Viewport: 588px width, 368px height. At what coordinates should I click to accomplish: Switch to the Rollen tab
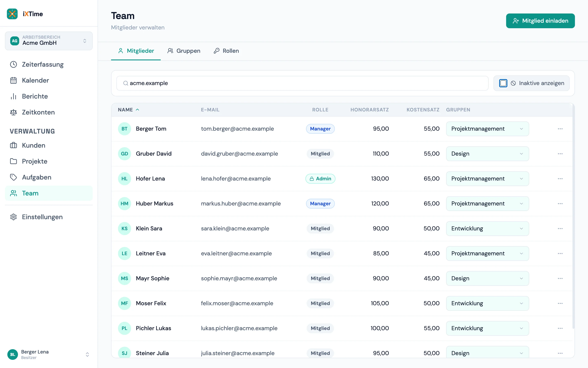(x=226, y=51)
